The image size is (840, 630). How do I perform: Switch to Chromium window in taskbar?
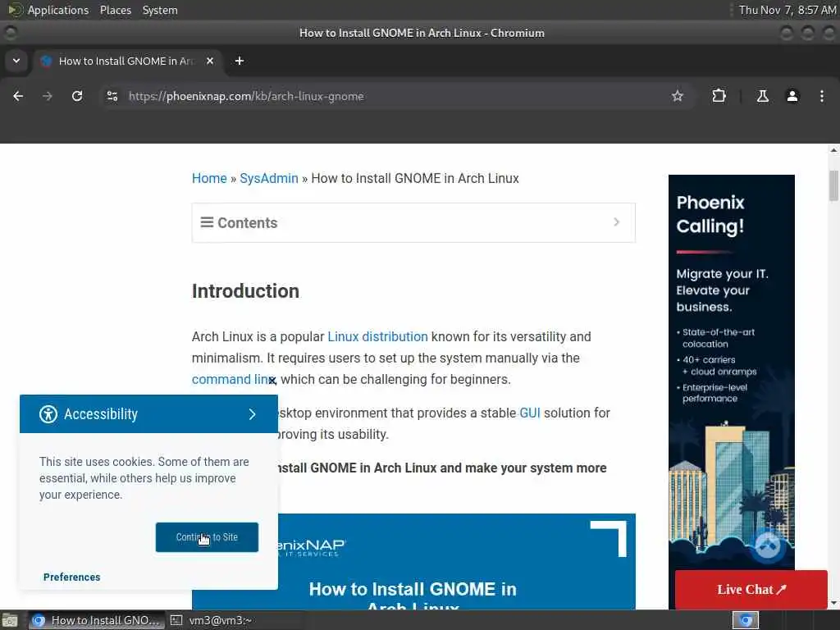pos(97,620)
